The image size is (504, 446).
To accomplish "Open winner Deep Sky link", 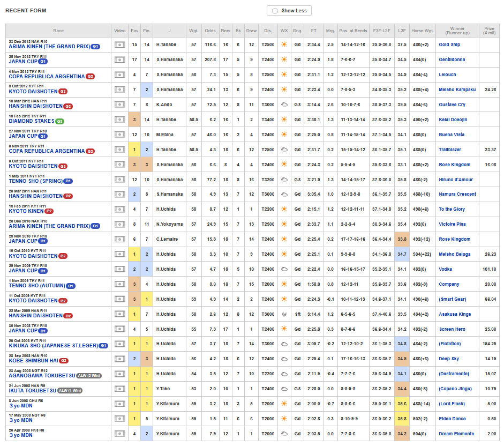I will pos(449,359).
